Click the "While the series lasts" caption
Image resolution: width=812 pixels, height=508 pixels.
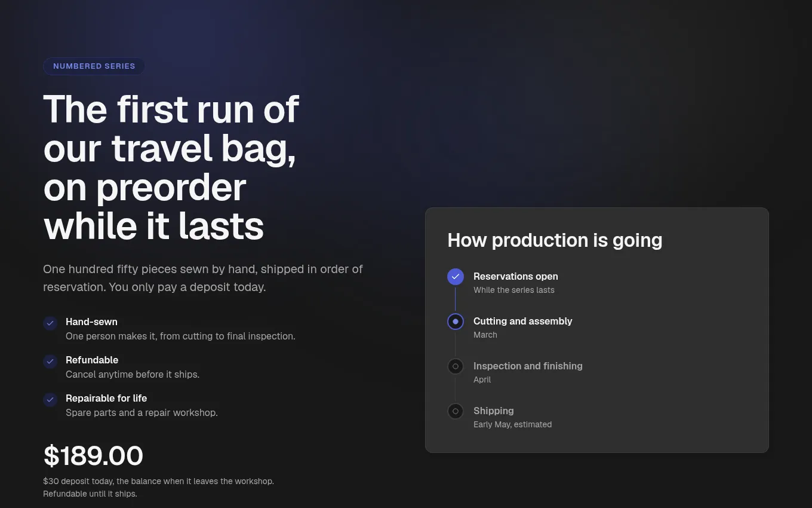point(514,290)
